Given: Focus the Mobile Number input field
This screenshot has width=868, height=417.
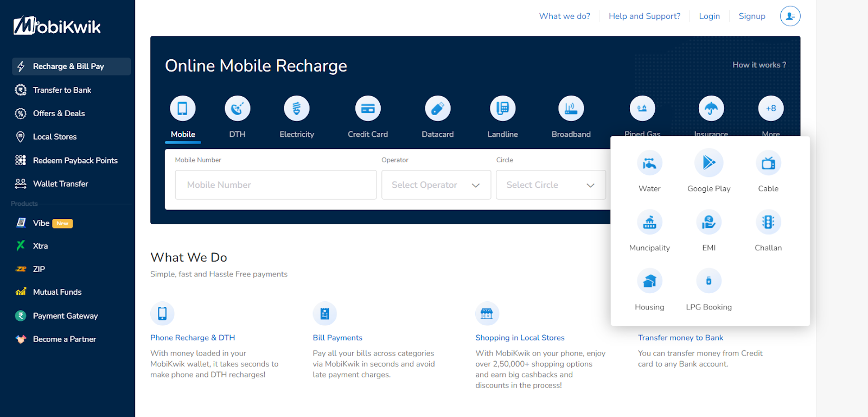Looking at the screenshot, I should 276,185.
